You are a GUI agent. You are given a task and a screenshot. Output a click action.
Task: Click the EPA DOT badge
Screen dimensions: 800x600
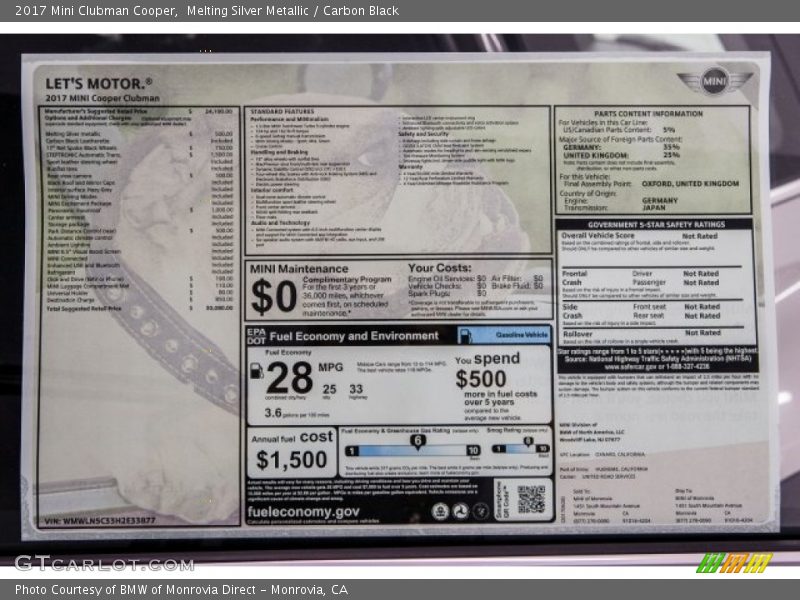[x=257, y=336]
